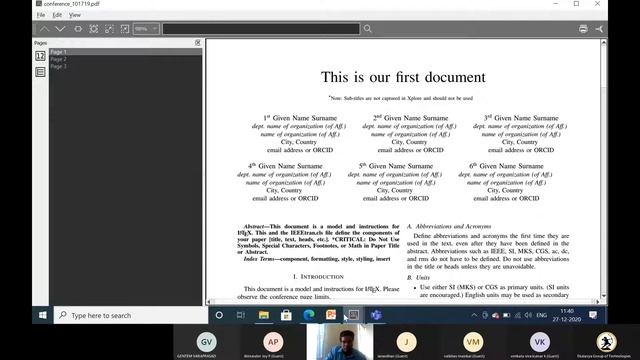Select participant VK avatar
Image resolution: width=640 pixels, height=360 pixels.
(x=540, y=342)
